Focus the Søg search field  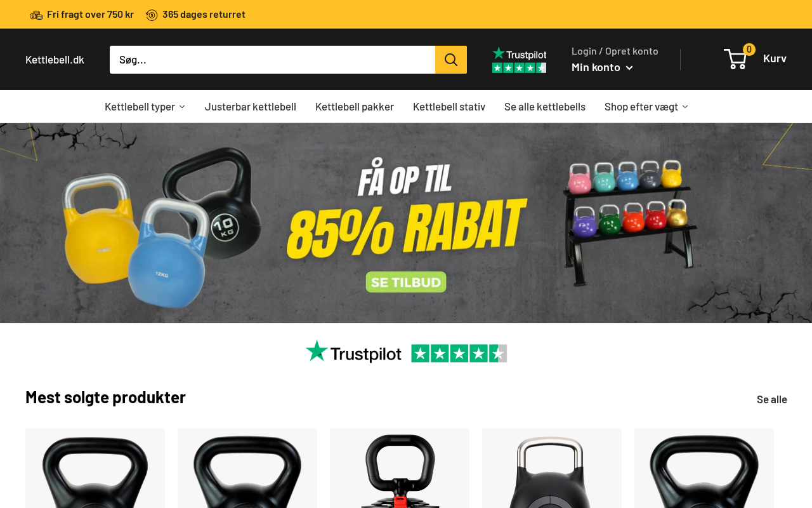point(272,60)
